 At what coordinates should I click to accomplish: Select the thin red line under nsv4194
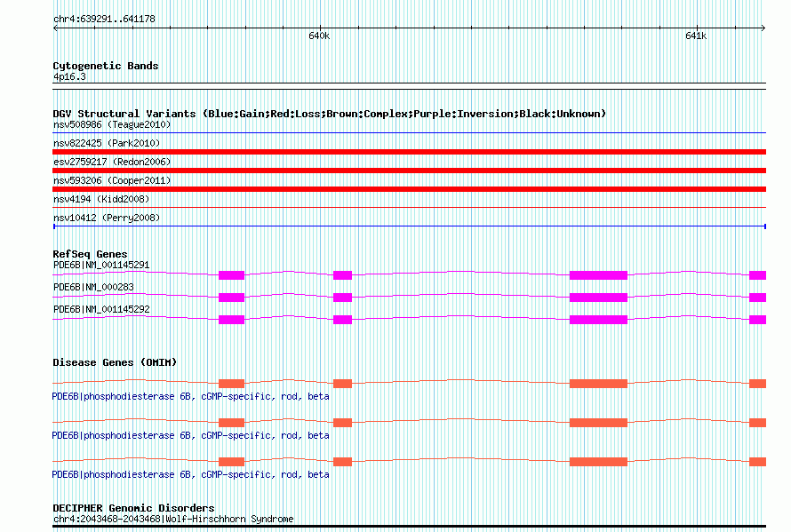[x=409, y=207]
